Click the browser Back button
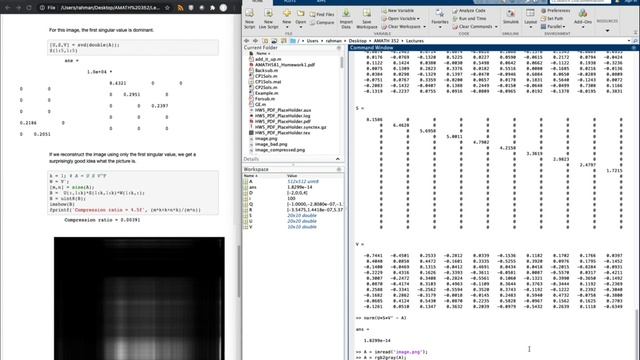This screenshot has height=360, width=640. pyautogui.click(x=8, y=8)
